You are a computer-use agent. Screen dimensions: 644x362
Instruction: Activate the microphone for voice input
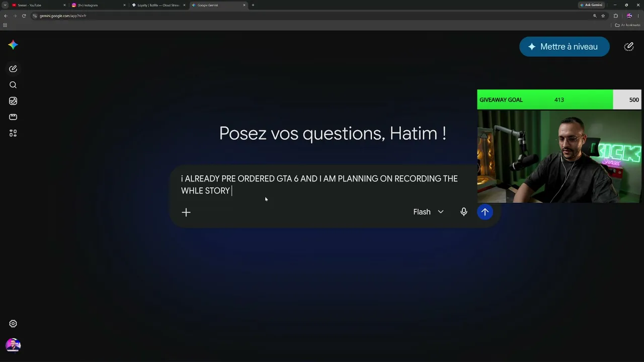(464, 212)
